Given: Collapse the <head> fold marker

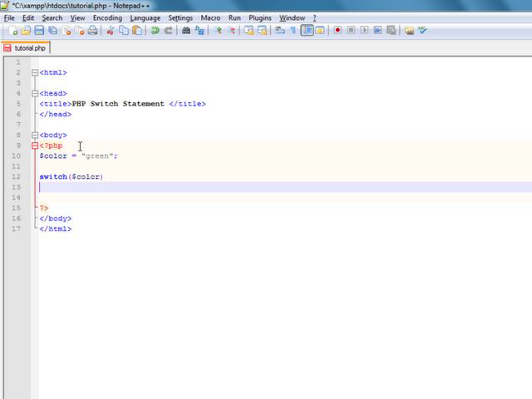Looking at the screenshot, I should tap(35, 93).
